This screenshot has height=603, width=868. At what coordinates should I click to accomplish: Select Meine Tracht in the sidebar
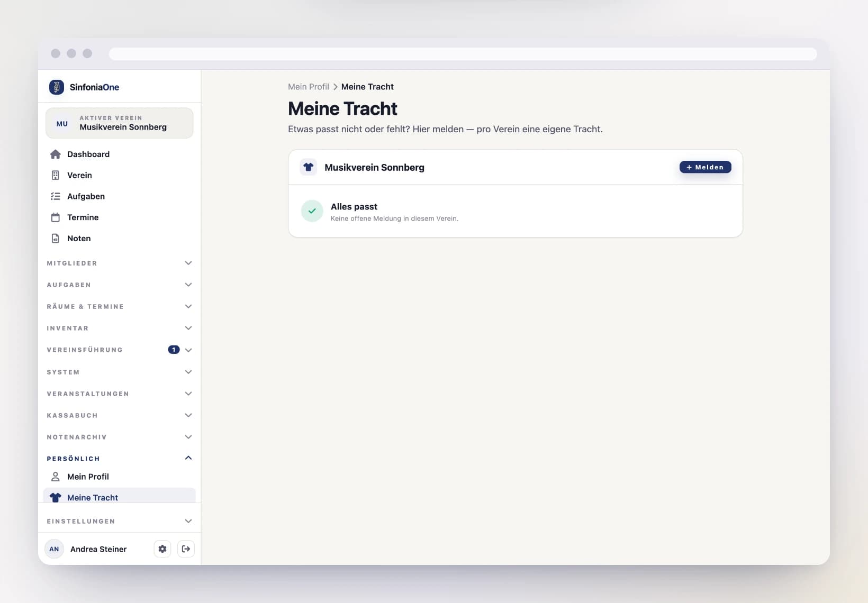(x=120, y=496)
